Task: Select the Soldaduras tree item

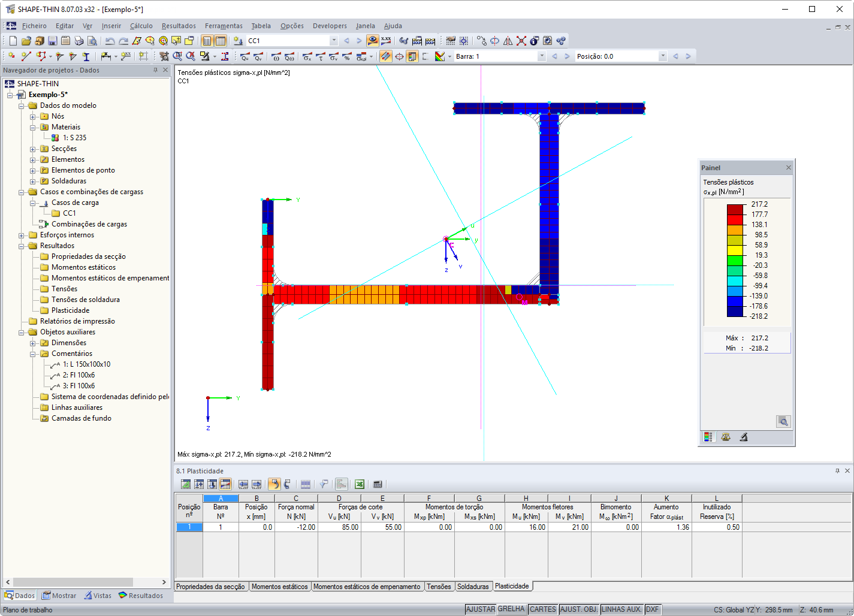Action: pos(69,181)
